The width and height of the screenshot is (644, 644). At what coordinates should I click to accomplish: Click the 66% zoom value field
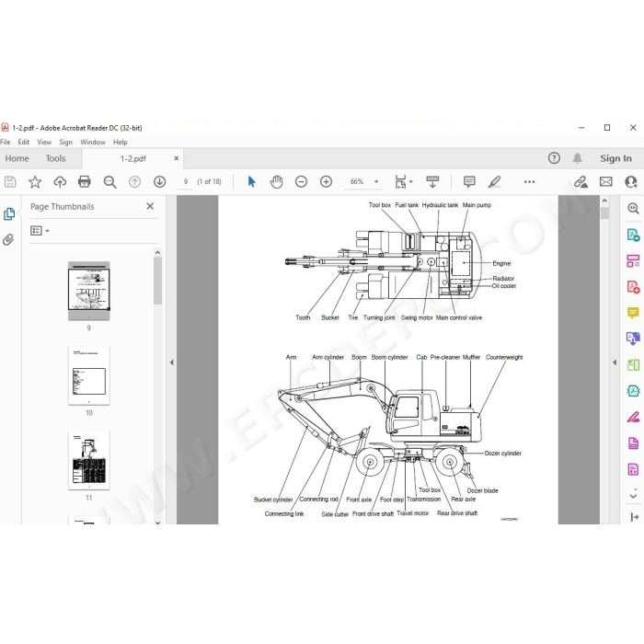point(357,181)
